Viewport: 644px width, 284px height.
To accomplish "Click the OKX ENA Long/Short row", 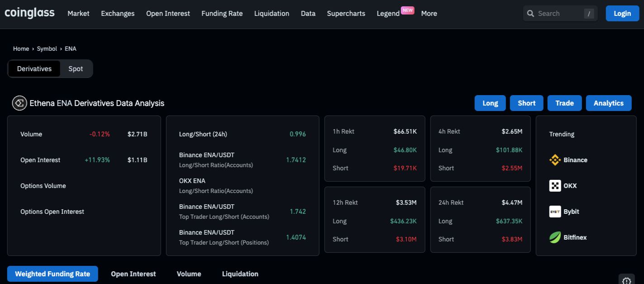I will [x=243, y=186].
